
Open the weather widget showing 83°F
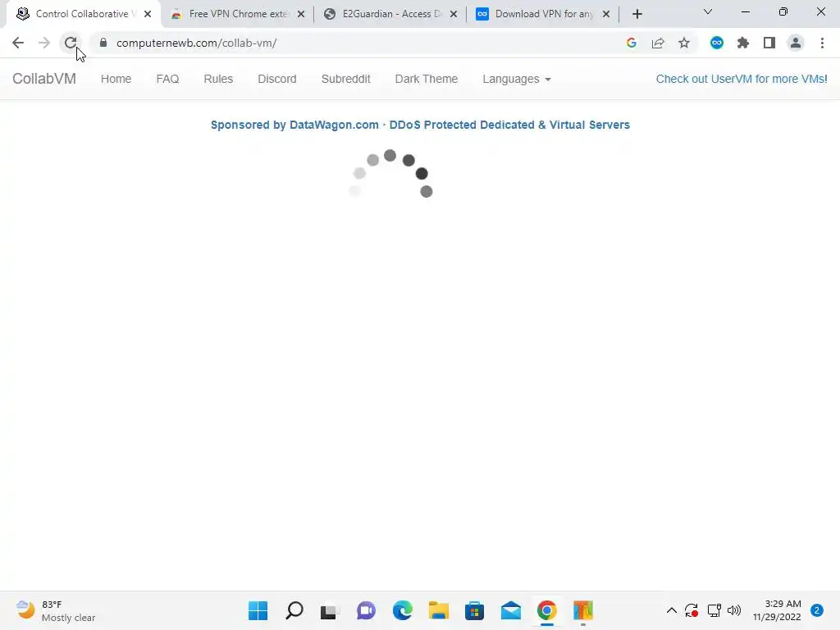point(56,610)
